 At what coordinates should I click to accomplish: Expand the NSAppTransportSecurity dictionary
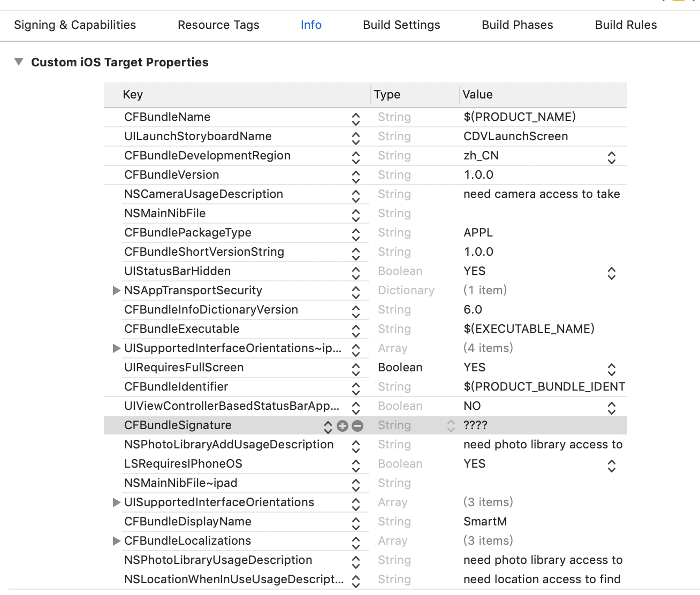tap(117, 291)
